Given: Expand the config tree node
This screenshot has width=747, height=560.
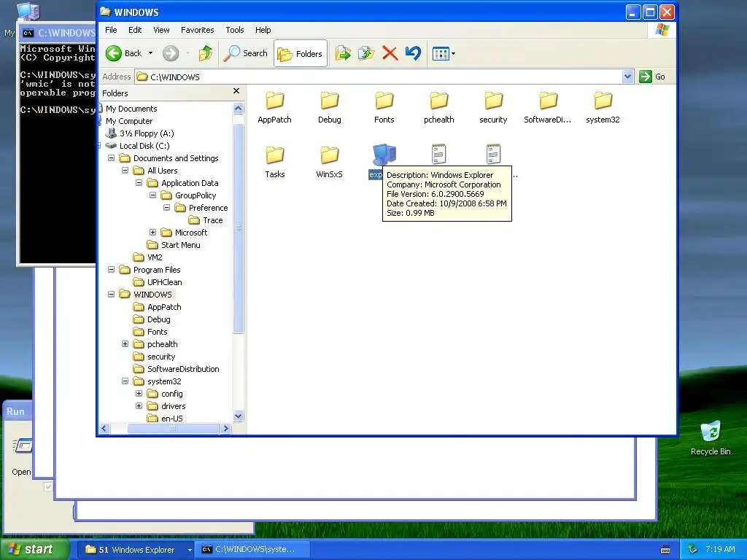Looking at the screenshot, I should pos(139,393).
